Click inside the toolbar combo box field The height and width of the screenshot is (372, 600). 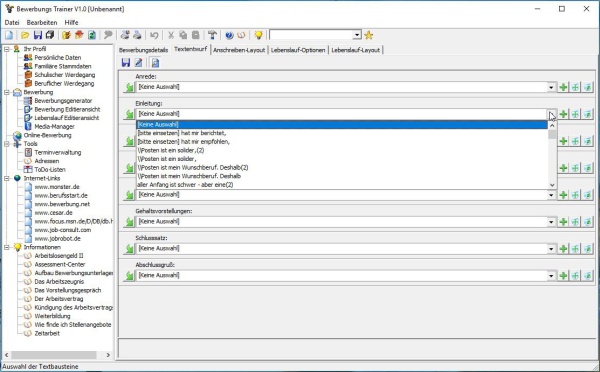(311, 35)
